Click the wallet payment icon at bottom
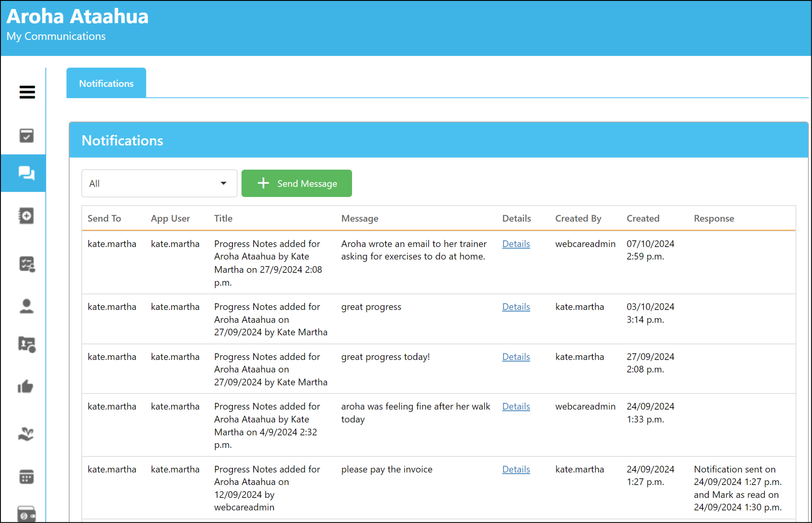 [26, 514]
